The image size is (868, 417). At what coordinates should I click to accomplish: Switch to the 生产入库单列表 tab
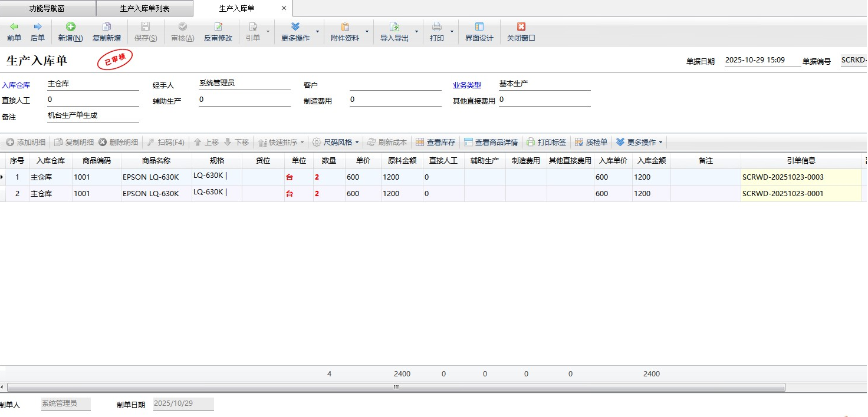click(144, 9)
